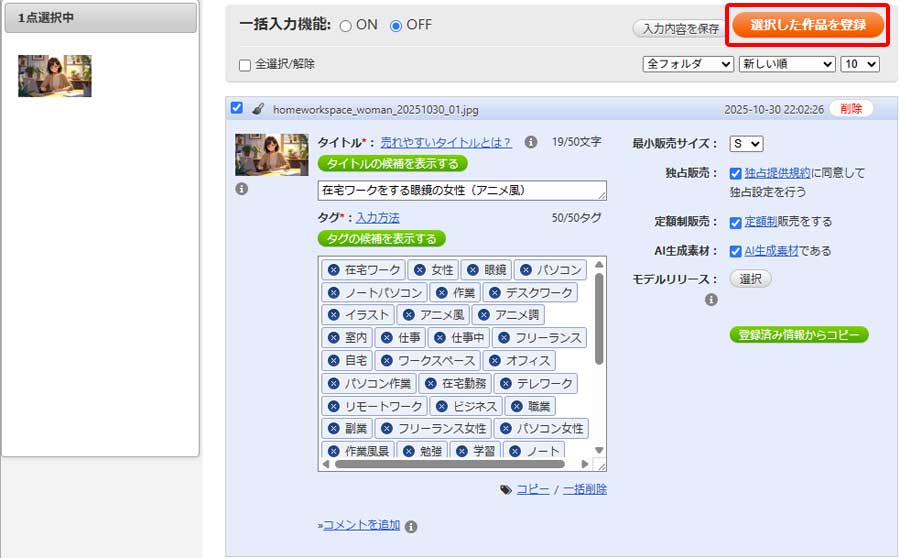900x558 pixels.
Task: Open the タグ 入力方法 link
Action: coord(378,218)
